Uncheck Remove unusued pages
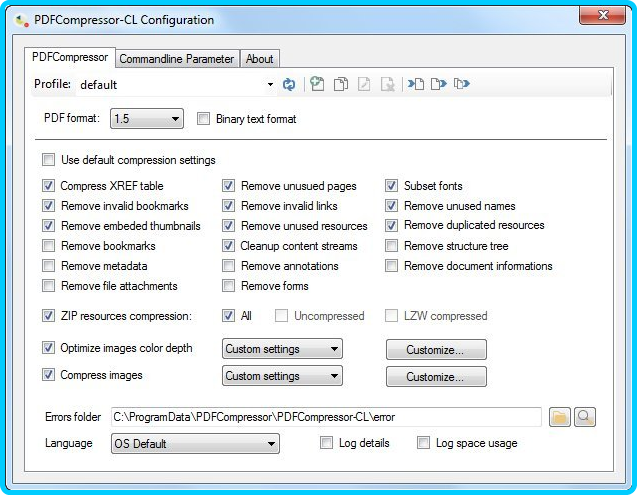 click(x=228, y=186)
